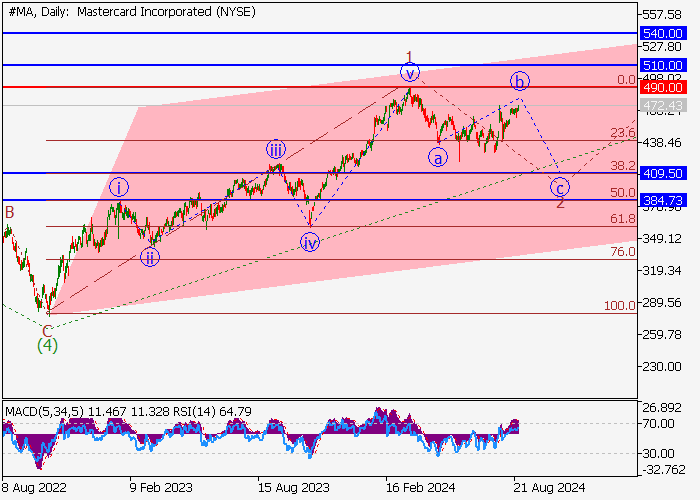Image resolution: width=700 pixels, height=500 pixels.
Task: Click the 21 Aug 2024 date label
Action: tap(549, 487)
